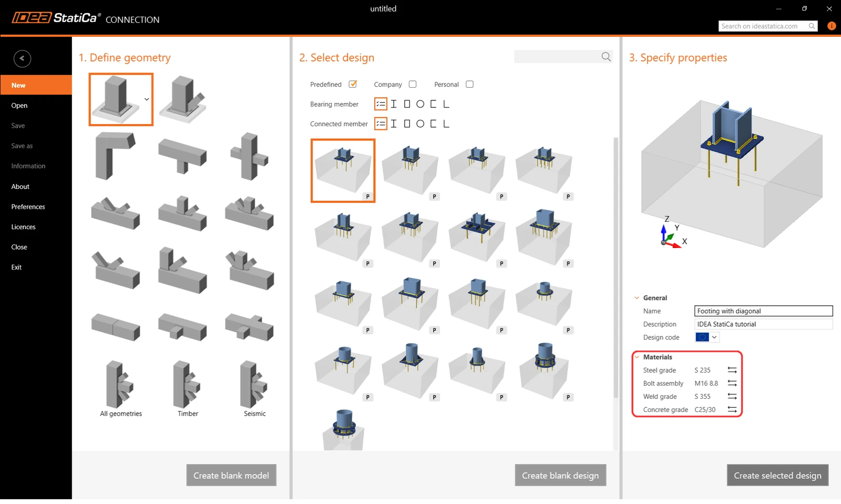Screen dimensions: 841x504
Task: Click the 3D footing preview model
Action: pyautogui.click(x=732, y=173)
